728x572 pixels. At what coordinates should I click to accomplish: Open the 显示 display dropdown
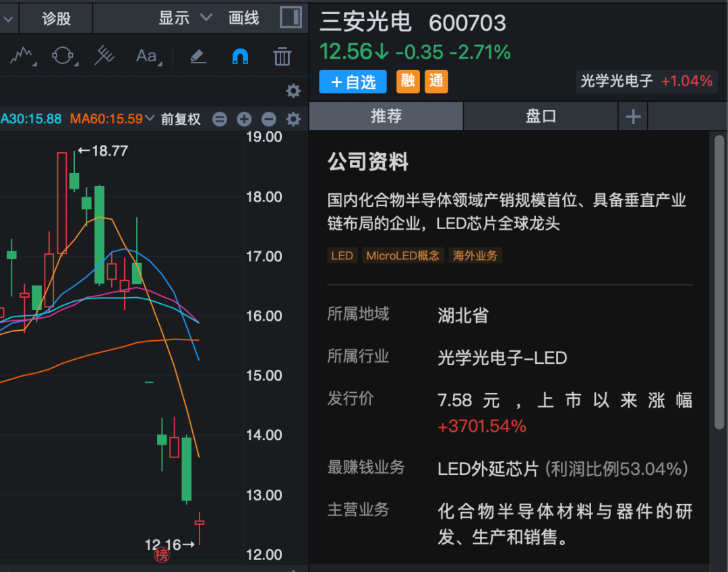[186, 18]
